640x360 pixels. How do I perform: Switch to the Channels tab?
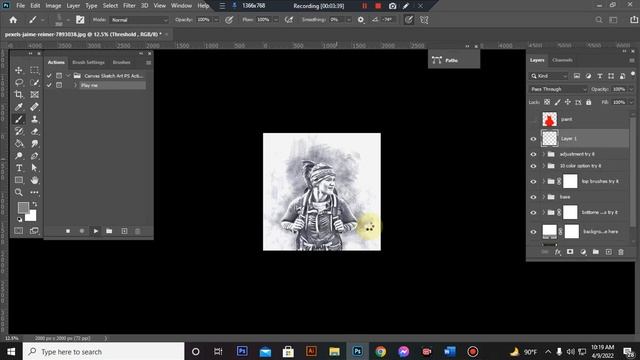(562, 60)
